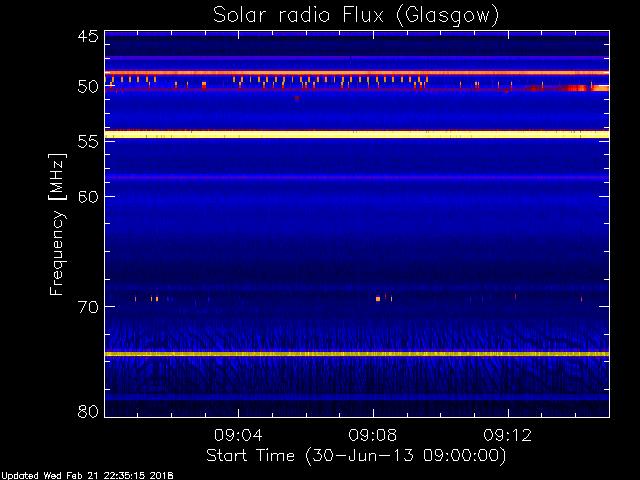Click the '50' frequency tick label

88,87
